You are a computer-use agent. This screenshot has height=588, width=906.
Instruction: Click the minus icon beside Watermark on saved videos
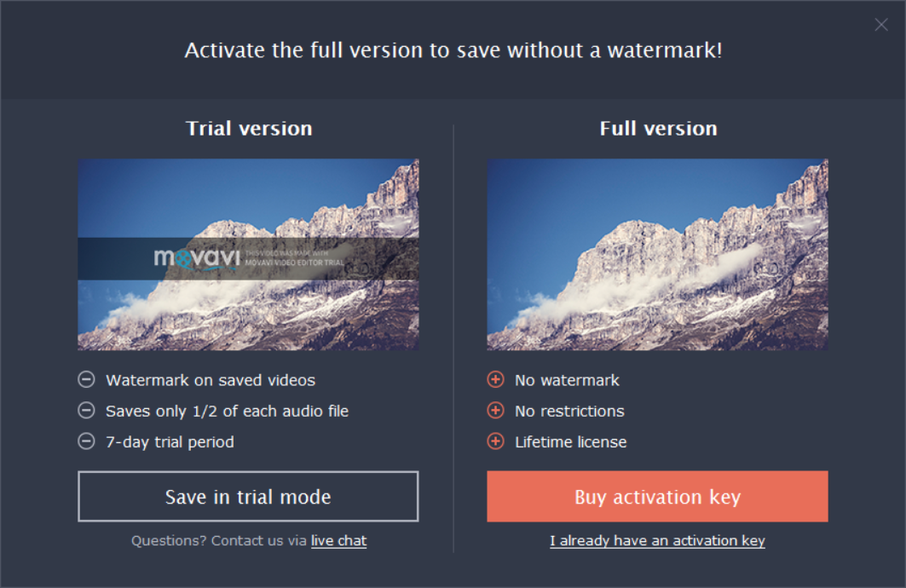click(86, 379)
